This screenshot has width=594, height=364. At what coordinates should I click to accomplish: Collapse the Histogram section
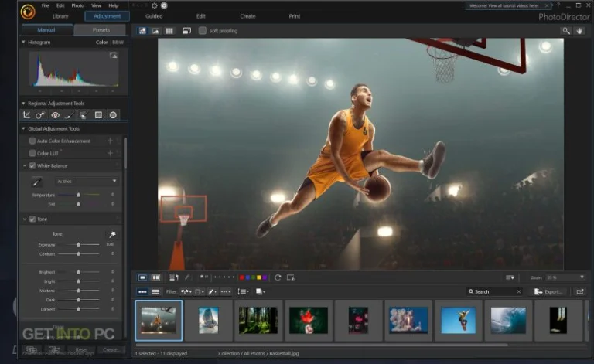[23, 42]
